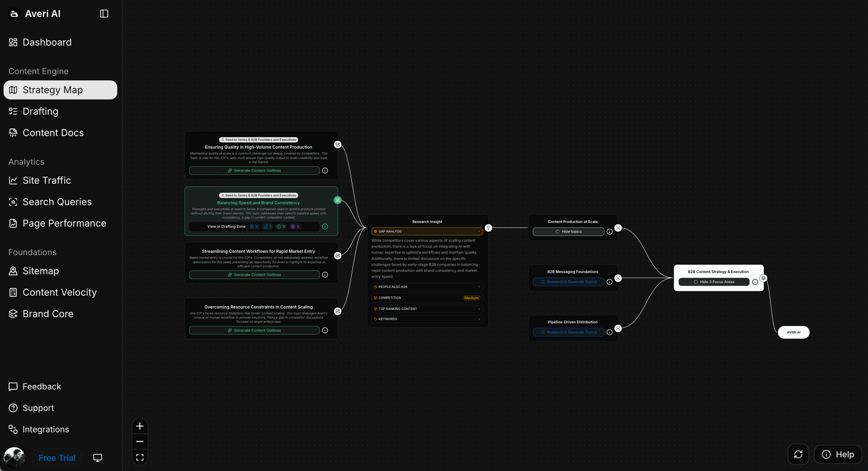Collapse the sidebar panel icon
The image size is (868, 471).
click(x=104, y=13)
